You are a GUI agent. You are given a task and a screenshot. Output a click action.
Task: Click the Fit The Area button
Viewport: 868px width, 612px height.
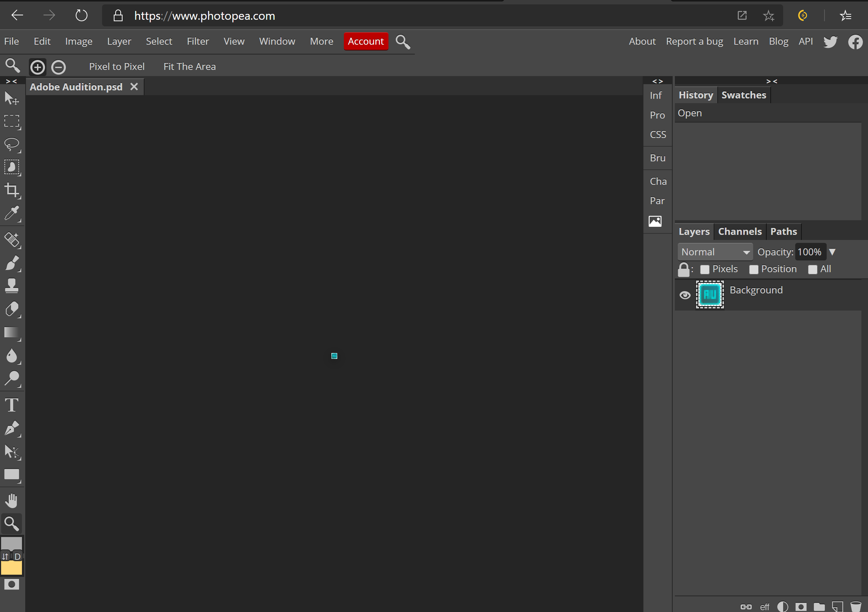point(189,67)
